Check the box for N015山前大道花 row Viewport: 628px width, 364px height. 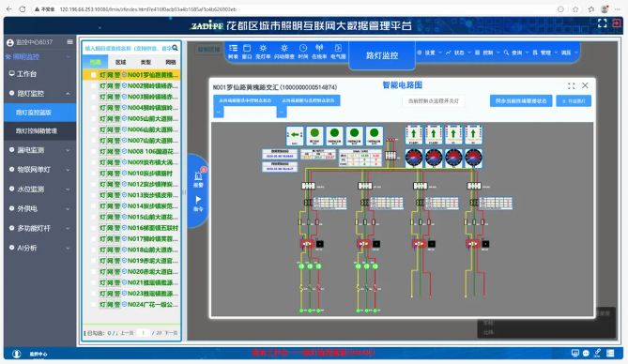pos(93,217)
